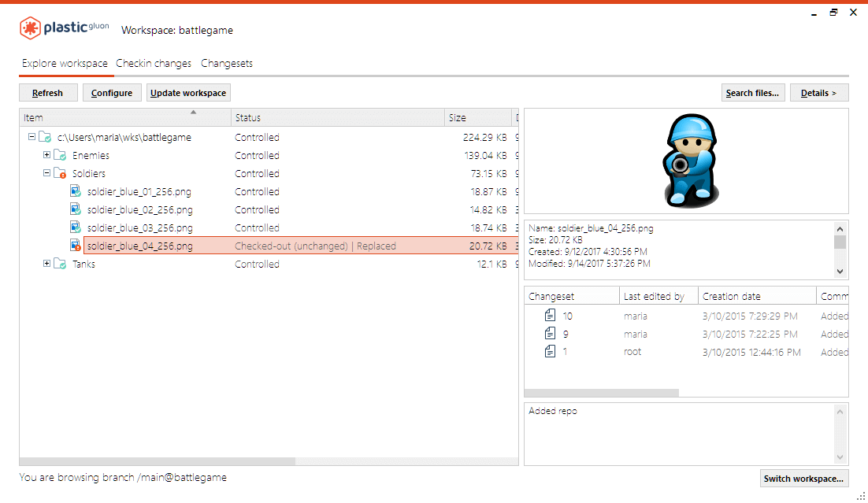Click file info scroll up arrow
The width and height of the screenshot is (868, 503).
point(840,229)
